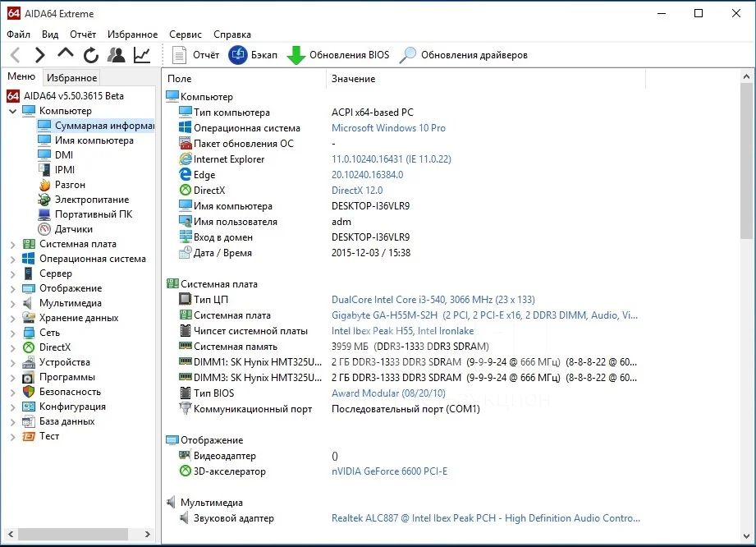Open the user management silhouette toolbar icon
756x547 pixels.
click(x=116, y=55)
